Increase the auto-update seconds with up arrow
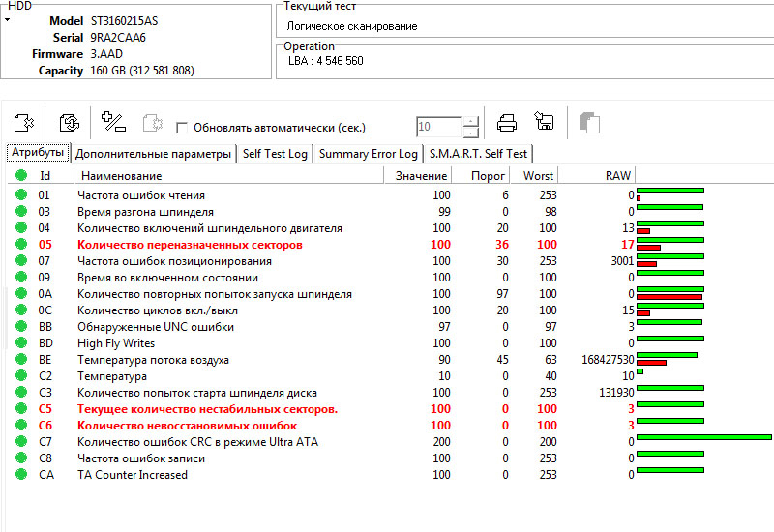The height and width of the screenshot is (532, 774). pos(471,122)
